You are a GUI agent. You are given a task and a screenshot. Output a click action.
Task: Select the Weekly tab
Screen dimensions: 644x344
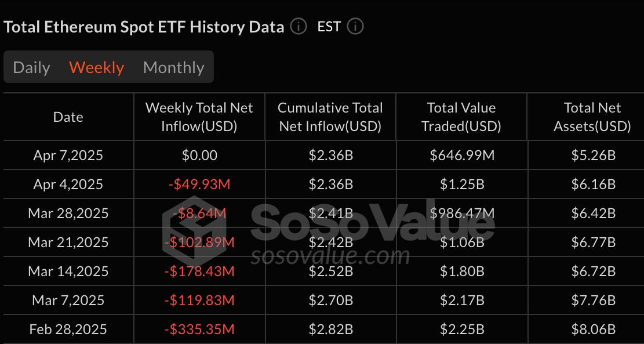pyautogui.click(x=96, y=67)
